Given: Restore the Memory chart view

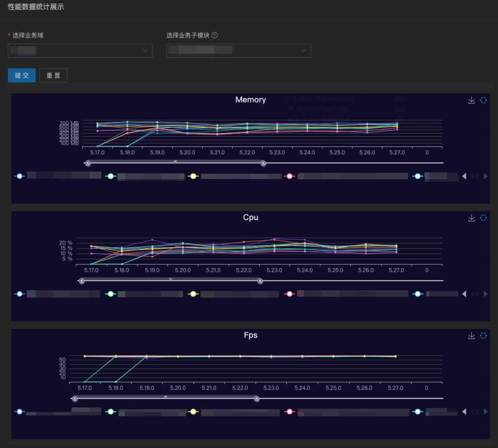Looking at the screenshot, I should tap(483, 101).
